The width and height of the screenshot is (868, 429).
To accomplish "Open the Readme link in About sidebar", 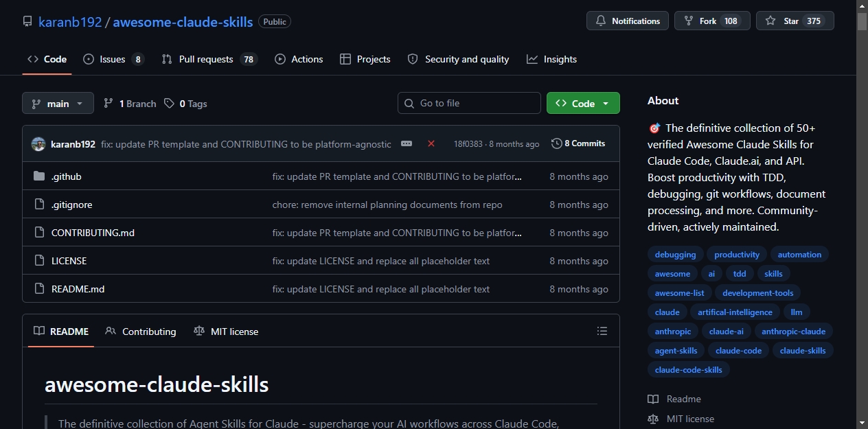I will [x=674, y=399].
